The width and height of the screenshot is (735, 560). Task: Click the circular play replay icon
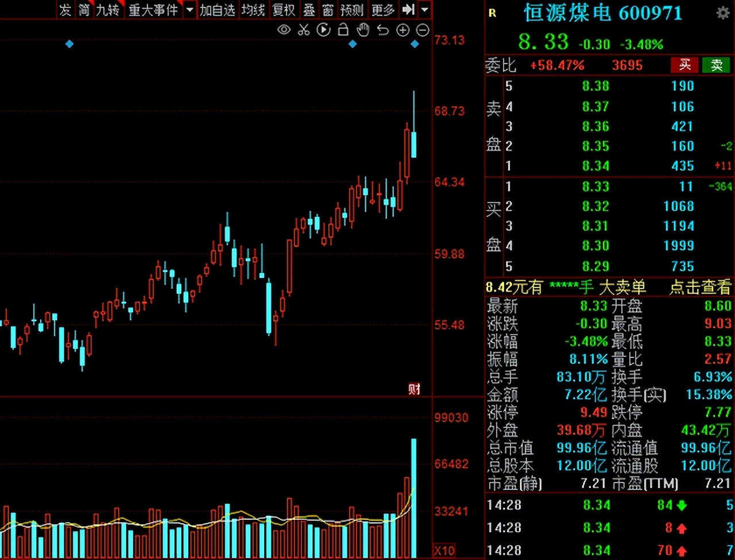click(323, 30)
